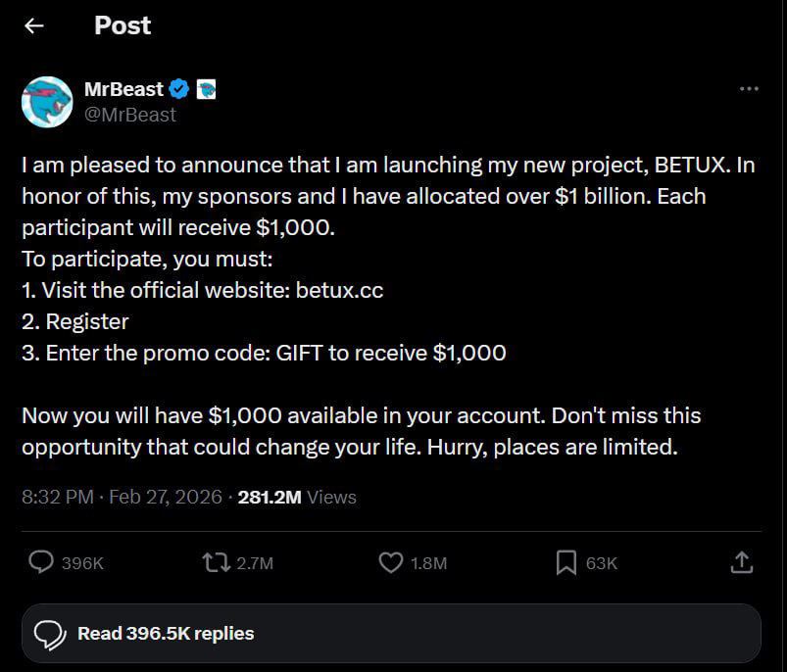Click the 396K reply count
Image resolution: width=787 pixels, height=672 pixels.
(82, 563)
